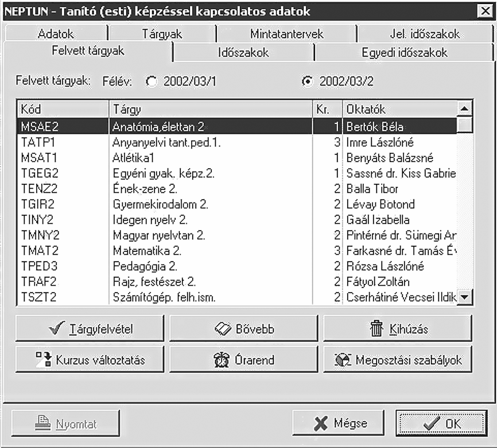Click the subject list scrollbar thumb
This screenshot has width=497, height=448.
(x=465, y=125)
